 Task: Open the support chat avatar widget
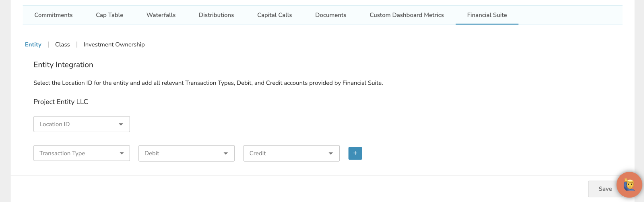pos(629,185)
